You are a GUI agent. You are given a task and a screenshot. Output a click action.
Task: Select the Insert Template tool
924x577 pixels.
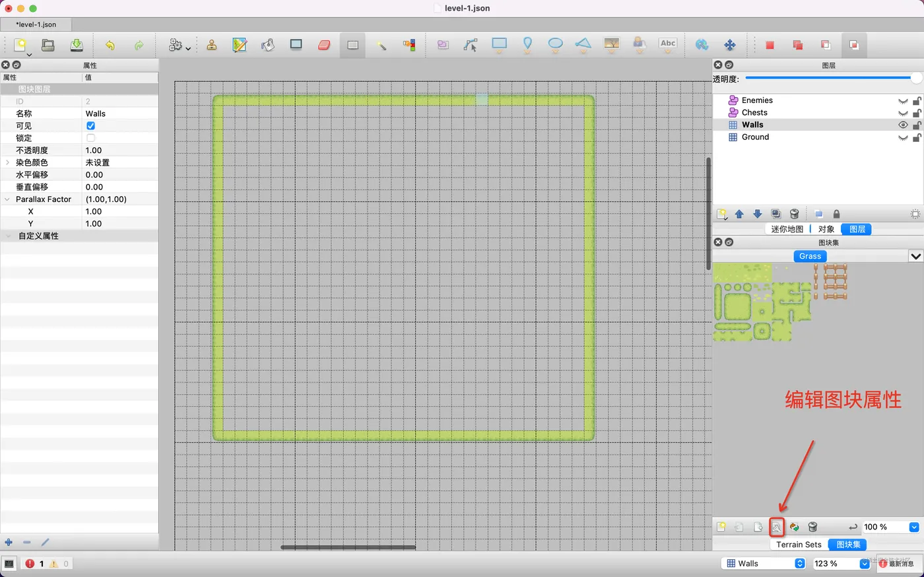click(x=639, y=45)
